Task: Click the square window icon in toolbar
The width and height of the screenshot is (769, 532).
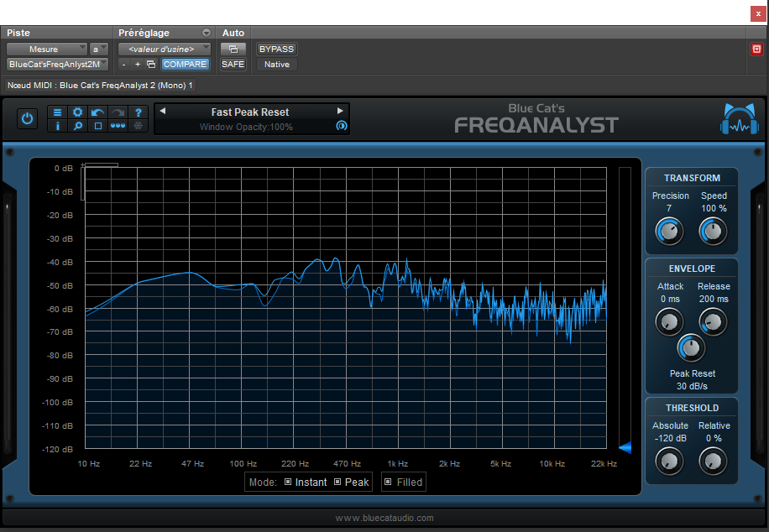Action: coord(97,126)
